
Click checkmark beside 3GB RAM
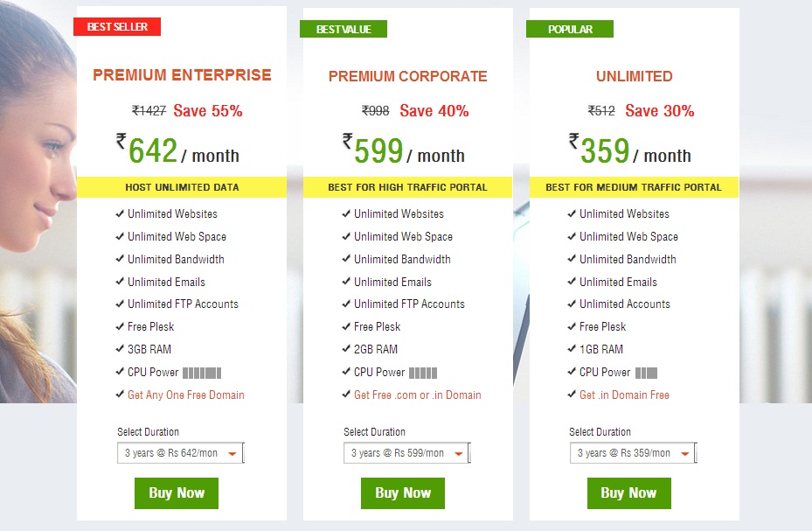(x=120, y=349)
